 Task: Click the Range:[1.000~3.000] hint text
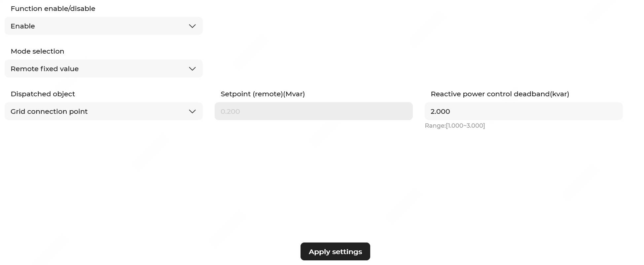[x=455, y=126]
